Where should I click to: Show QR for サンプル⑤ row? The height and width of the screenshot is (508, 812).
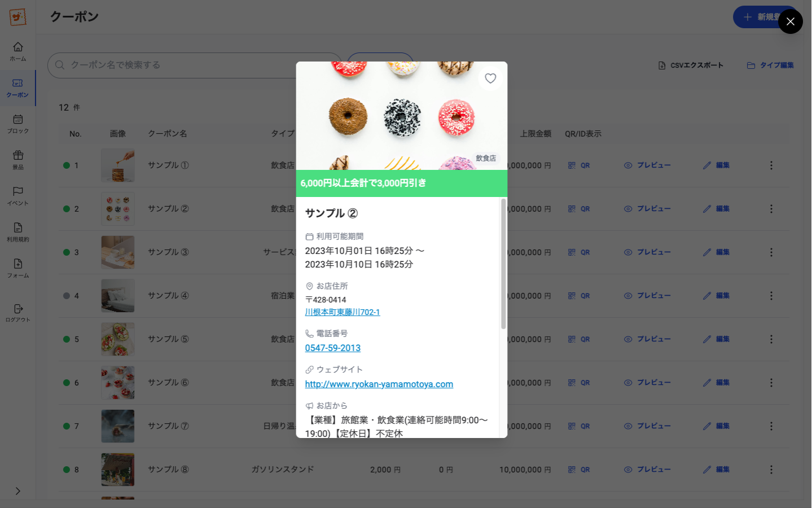point(579,339)
